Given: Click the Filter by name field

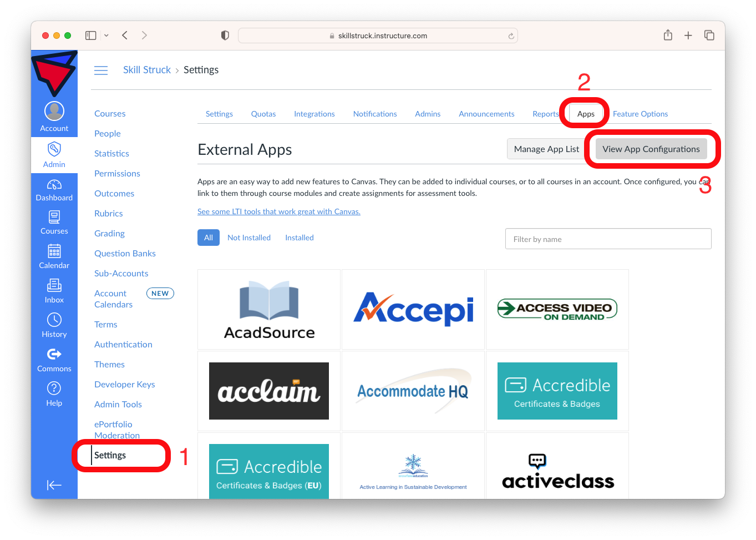Looking at the screenshot, I should coord(608,239).
